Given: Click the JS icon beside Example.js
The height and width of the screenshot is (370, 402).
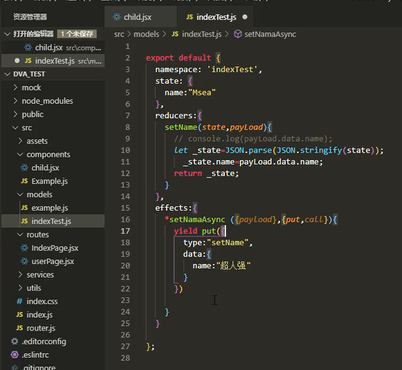Looking at the screenshot, I should click(x=24, y=181).
